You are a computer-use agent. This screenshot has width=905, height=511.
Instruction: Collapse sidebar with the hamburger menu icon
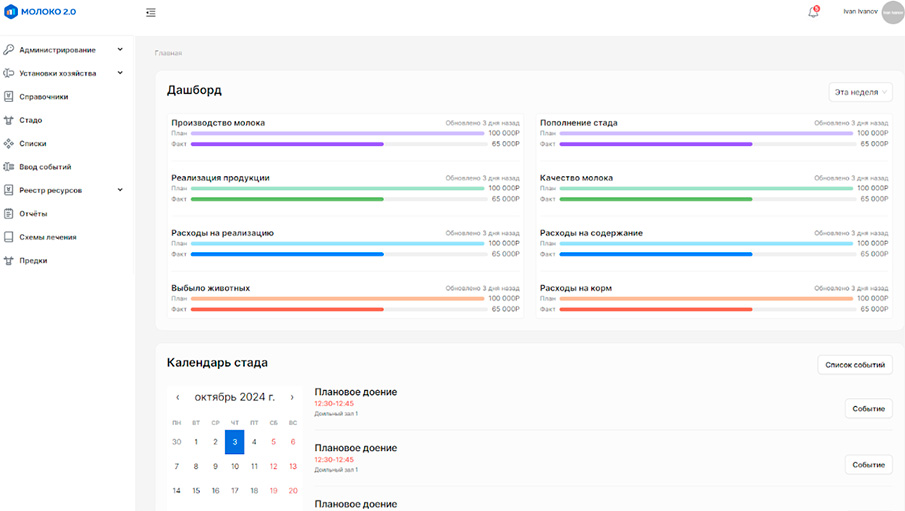(151, 12)
